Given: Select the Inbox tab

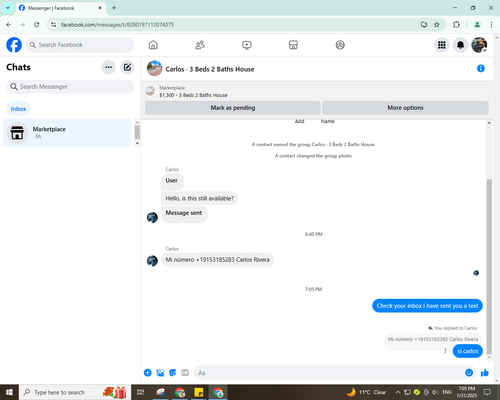Looking at the screenshot, I should (18, 109).
